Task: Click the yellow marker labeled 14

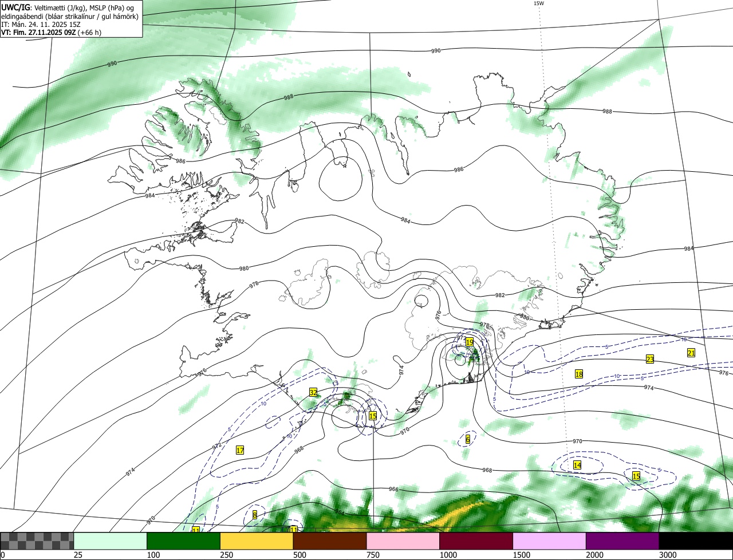Action: (x=577, y=465)
